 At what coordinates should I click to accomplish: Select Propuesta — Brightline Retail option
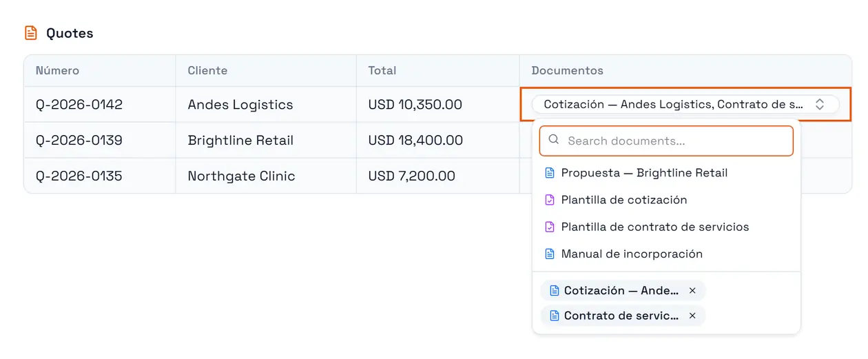pos(666,173)
